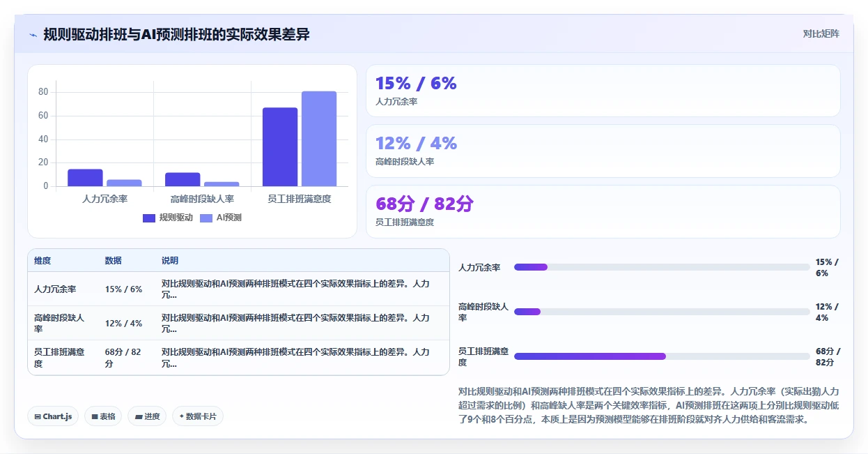Click the lightning icon beside the page title
This screenshot has width=868, height=454.
[x=33, y=35]
